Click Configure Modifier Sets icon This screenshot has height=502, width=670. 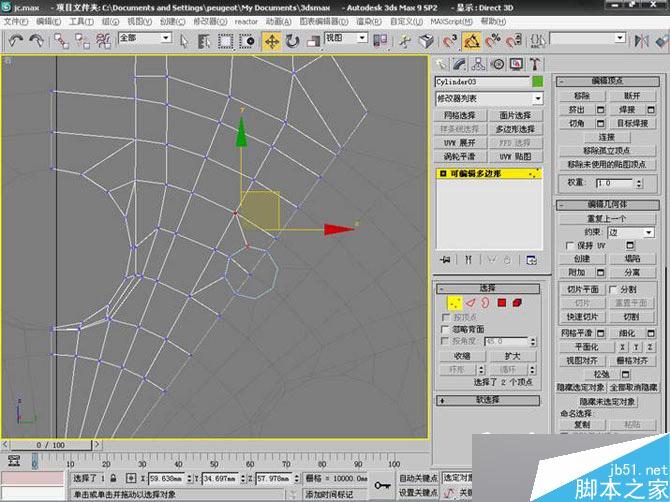(531, 260)
